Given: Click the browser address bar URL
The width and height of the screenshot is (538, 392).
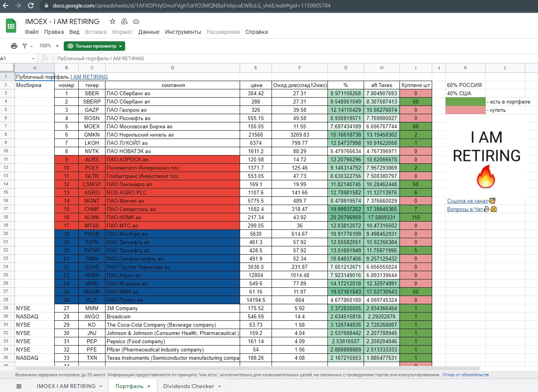Looking at the screenshot, I should click(x=192, y=6).
